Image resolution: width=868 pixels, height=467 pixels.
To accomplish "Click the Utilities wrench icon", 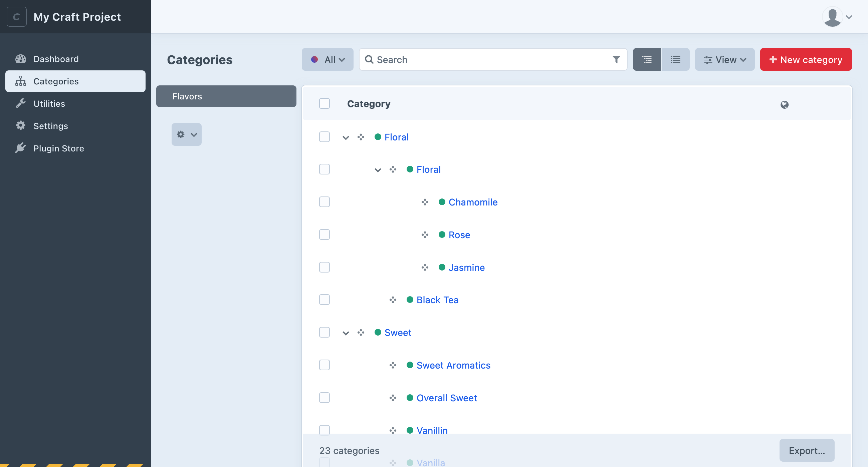I will coord(21,103).
